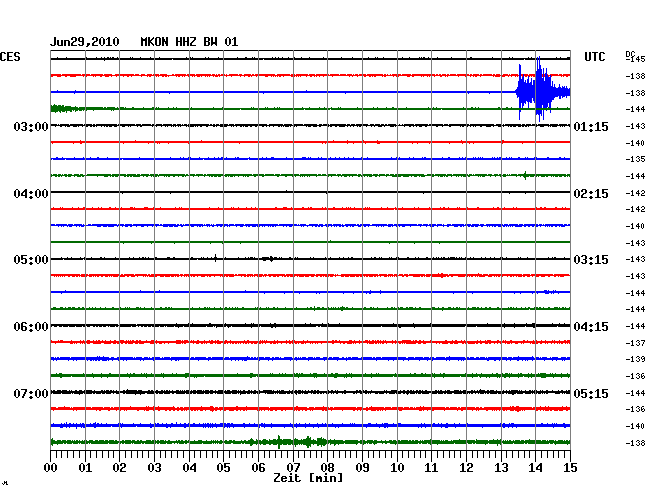The height and width of the screenshot is (494, 650).
Task: Click minute tick label 02
Action: [119, 467]
